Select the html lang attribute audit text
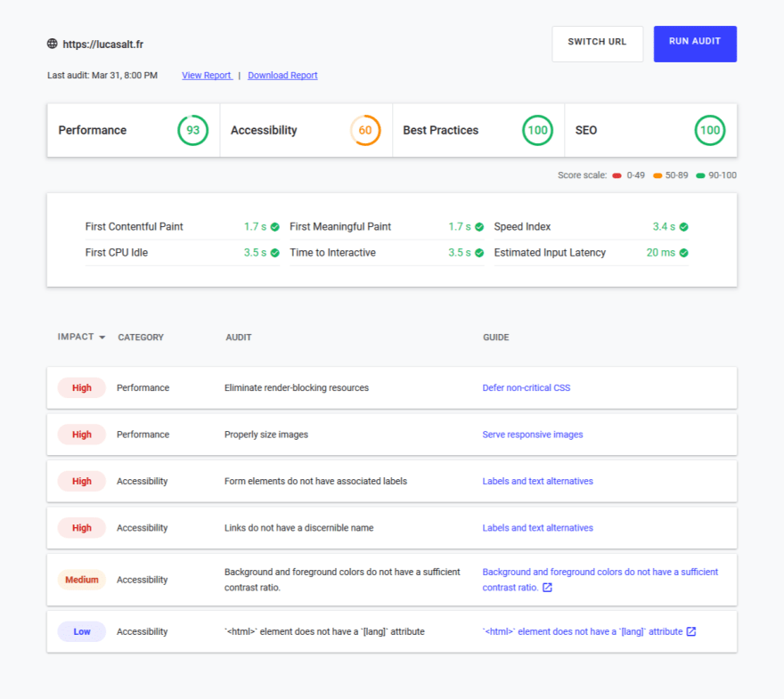The width and height of the screenshot is (784, 699). pyautogui.click(x=324, y=631)
